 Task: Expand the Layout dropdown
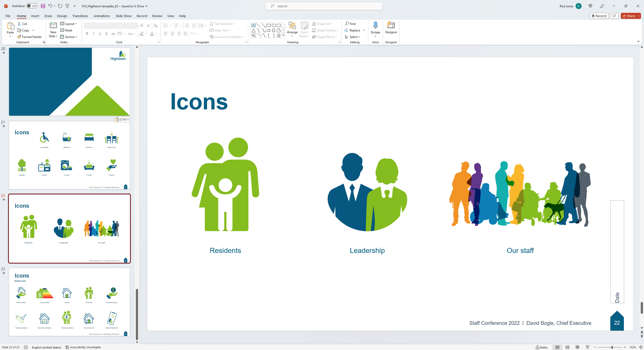click(69, 24)
